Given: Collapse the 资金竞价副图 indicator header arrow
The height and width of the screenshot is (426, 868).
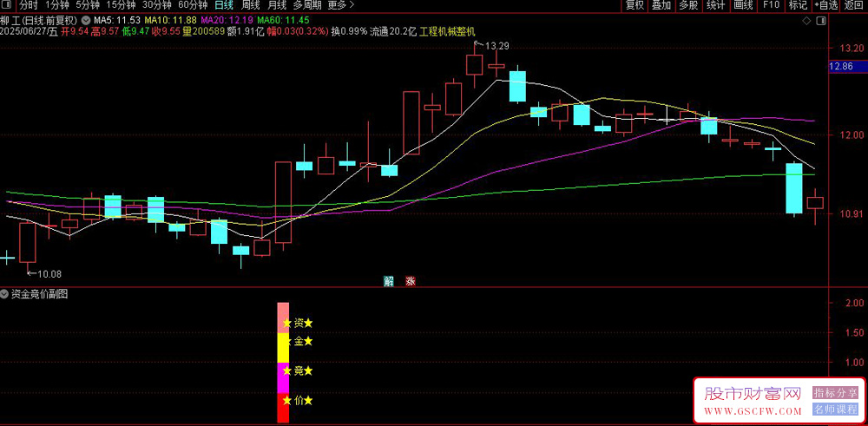Looking at the screenshot, I should [5, 294].
